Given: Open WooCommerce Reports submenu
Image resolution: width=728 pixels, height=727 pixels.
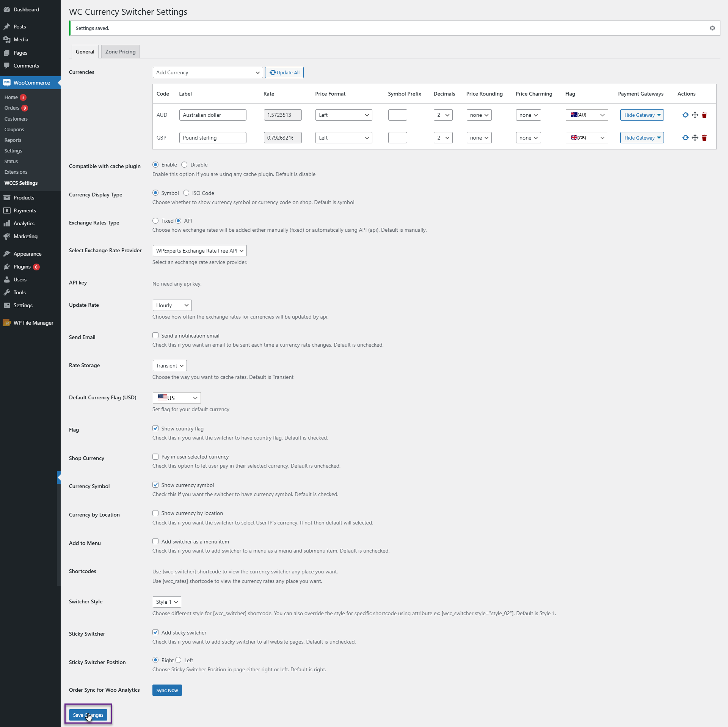Looking at the screenshot, I should tap(13, 140).
